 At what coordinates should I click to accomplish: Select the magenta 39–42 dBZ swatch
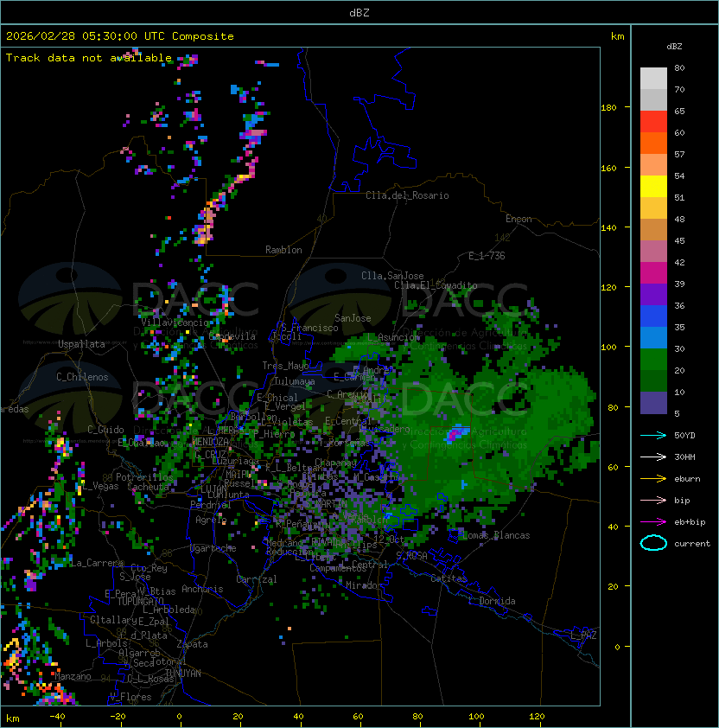[653, 272]
